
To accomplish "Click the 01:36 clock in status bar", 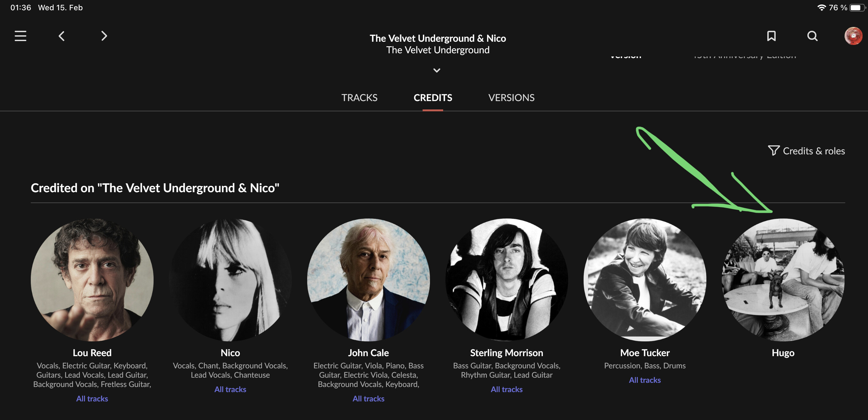I will pos(21,7).
